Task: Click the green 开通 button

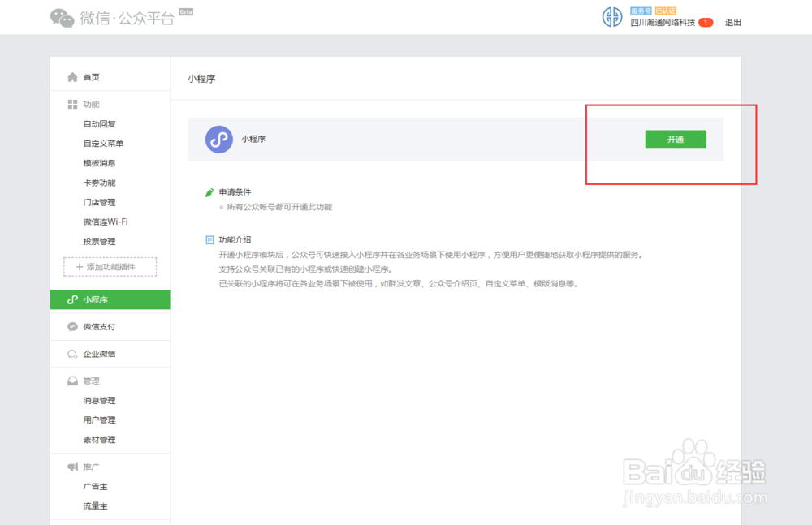Action: click(676, 139)
